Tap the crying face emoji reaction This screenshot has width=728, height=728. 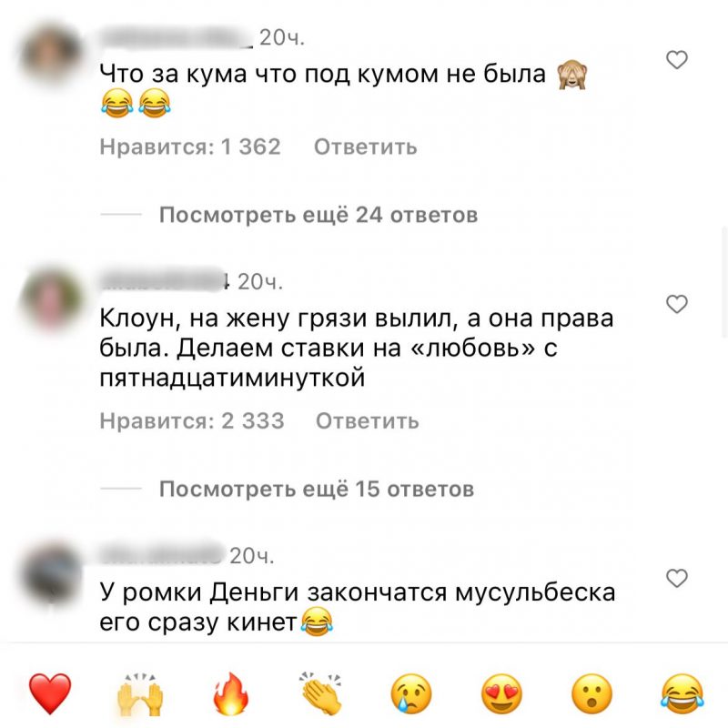point(411,694)
